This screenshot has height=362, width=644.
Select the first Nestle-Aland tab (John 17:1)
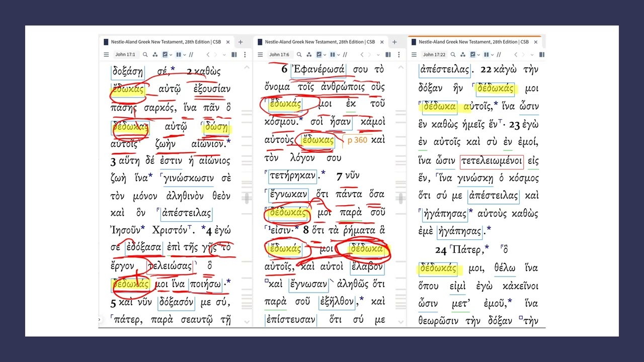166,42
